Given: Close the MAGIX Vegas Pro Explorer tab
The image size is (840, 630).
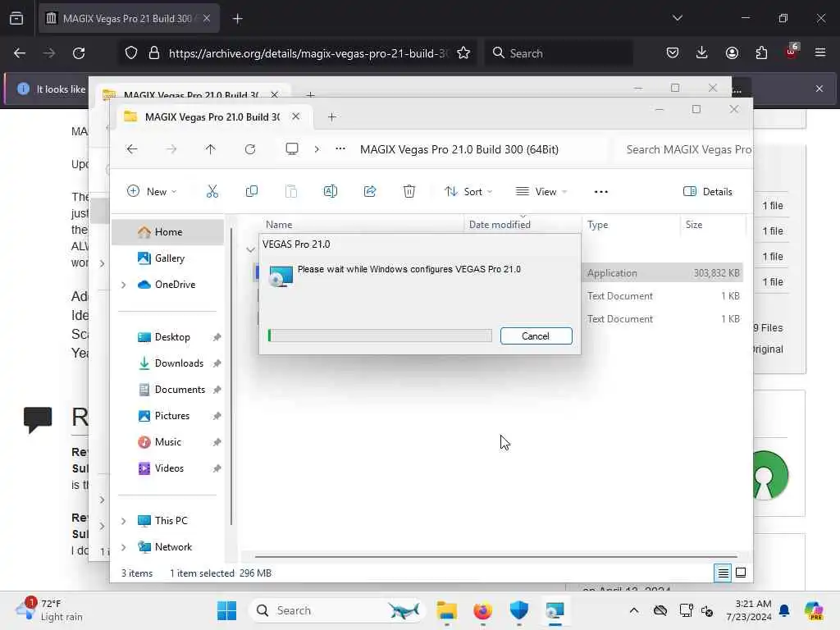Looking at the screenshot, I should point(295,116).
